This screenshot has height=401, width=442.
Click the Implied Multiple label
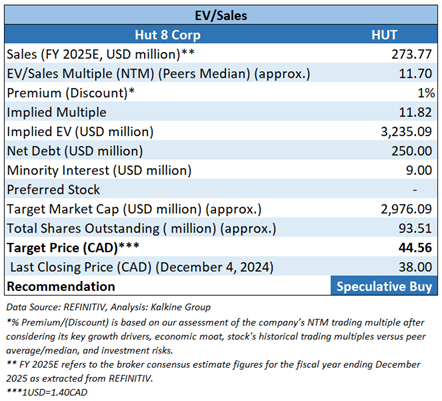tap(56, 112)
